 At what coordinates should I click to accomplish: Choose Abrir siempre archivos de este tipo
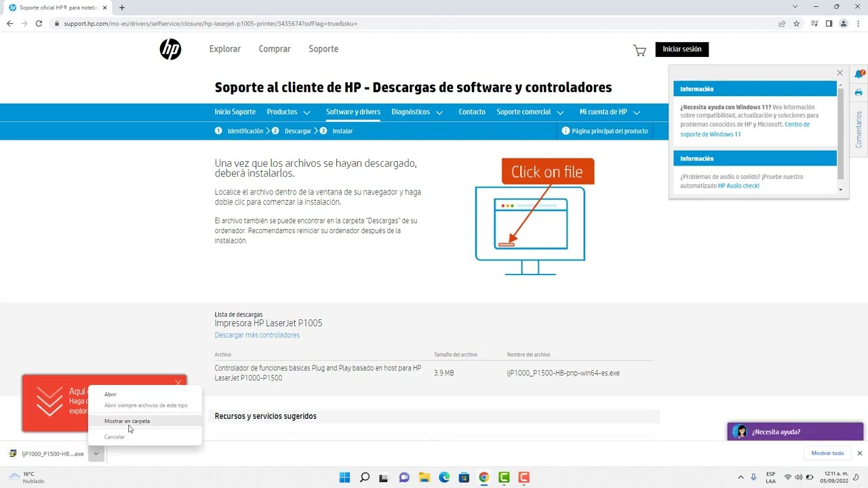146,405
